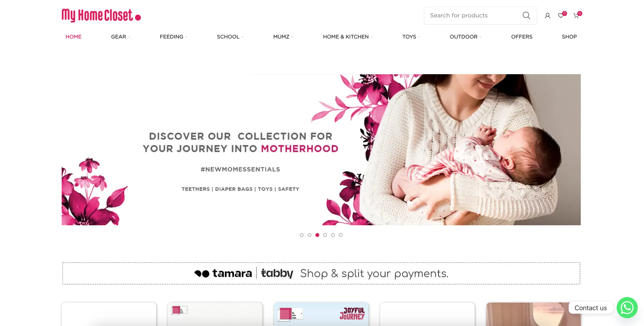
Task: Expand the HOME & KITCHEN dropdown
Action: coord(348,37)
